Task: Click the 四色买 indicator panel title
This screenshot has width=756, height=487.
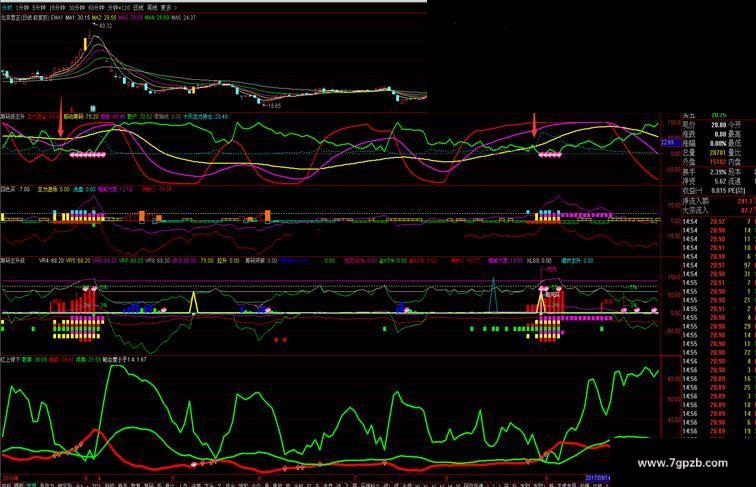Action: click(6, 189)
